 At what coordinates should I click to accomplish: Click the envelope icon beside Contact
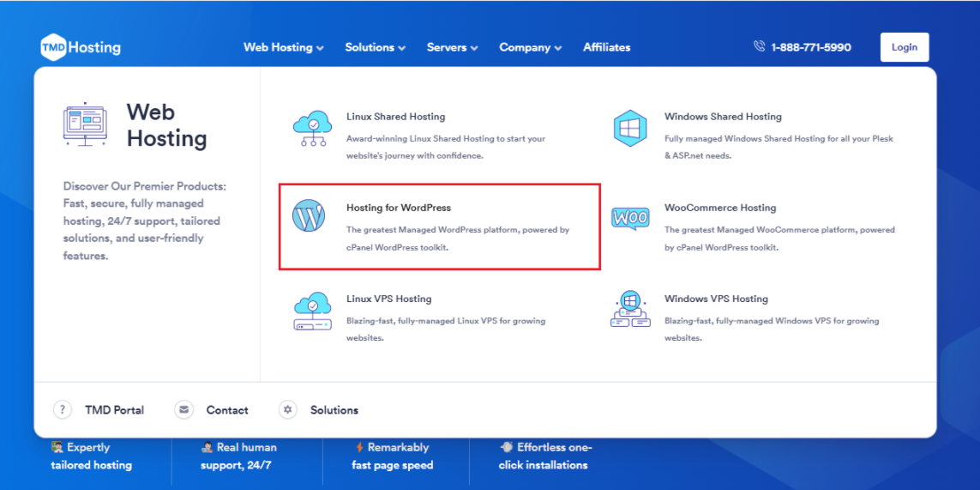(x=183, y=410)
